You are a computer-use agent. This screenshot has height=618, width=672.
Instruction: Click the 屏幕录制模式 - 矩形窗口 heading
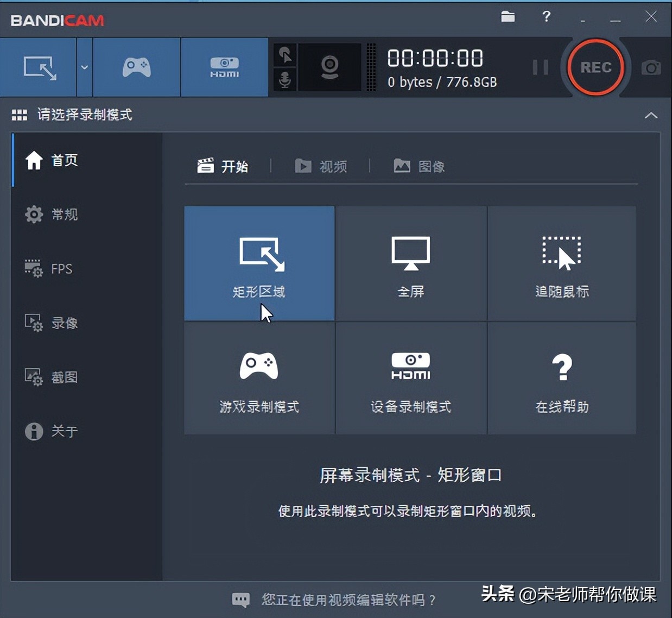coord(410,475)
